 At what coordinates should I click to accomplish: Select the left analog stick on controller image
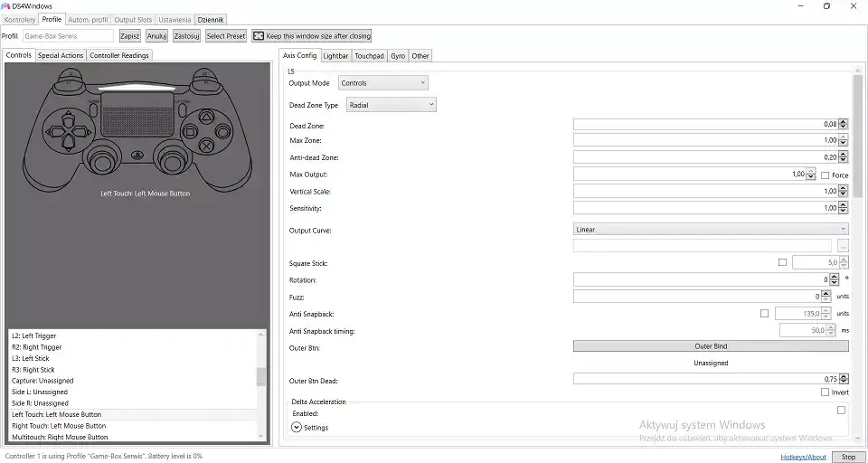point(101,162)
